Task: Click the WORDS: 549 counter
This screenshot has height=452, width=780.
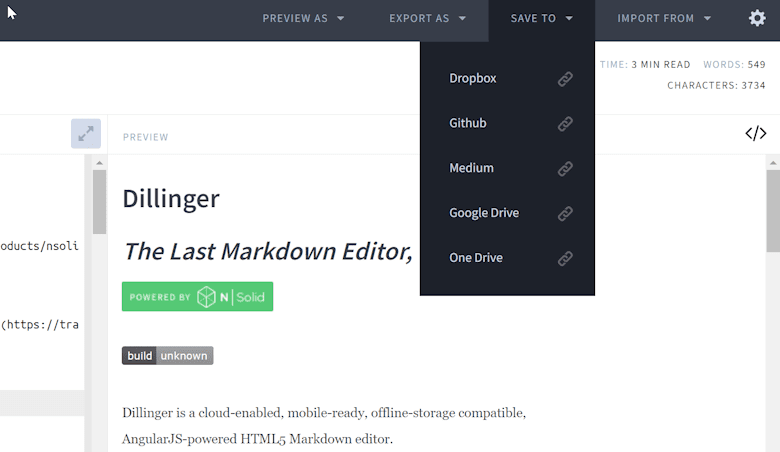Action: click(x=734, y=65)
